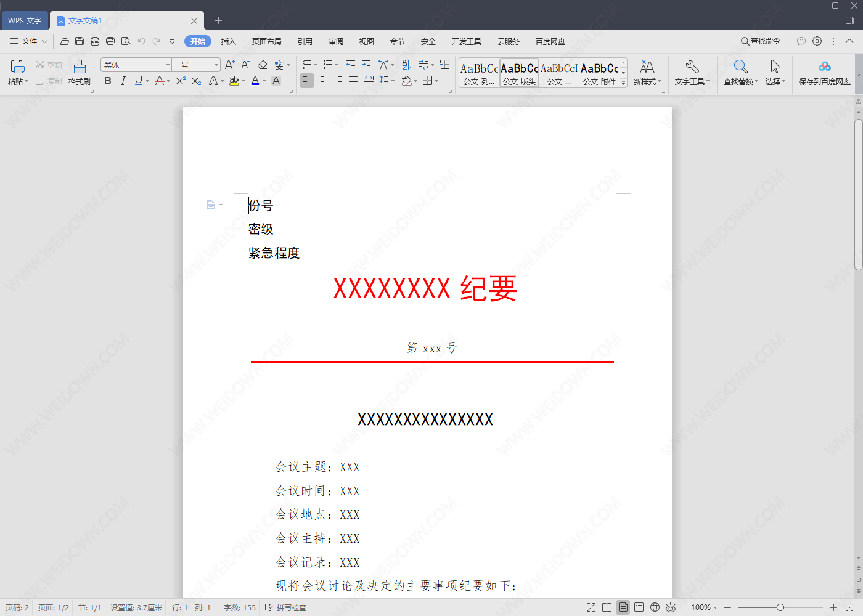Toggle underline formatting

coord(138,81)
